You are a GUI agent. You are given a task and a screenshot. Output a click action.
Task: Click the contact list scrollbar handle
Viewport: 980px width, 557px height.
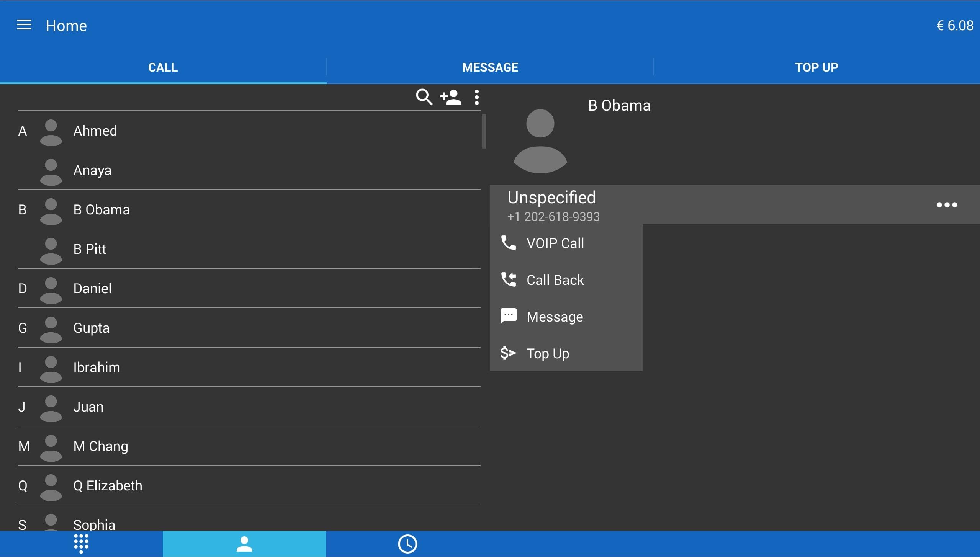(x=484, y=131)
